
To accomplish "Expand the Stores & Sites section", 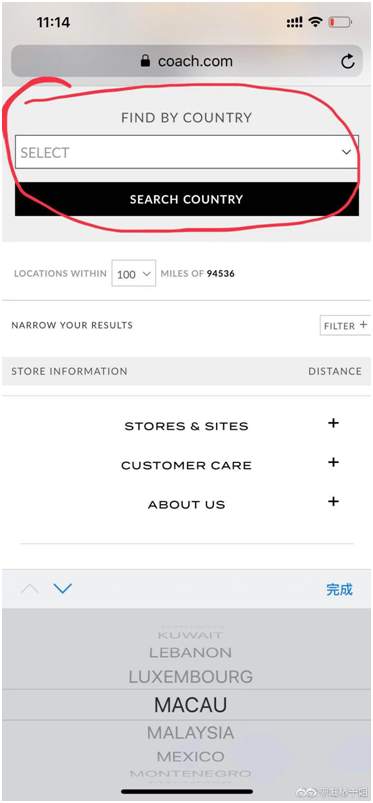I will 186,426.
